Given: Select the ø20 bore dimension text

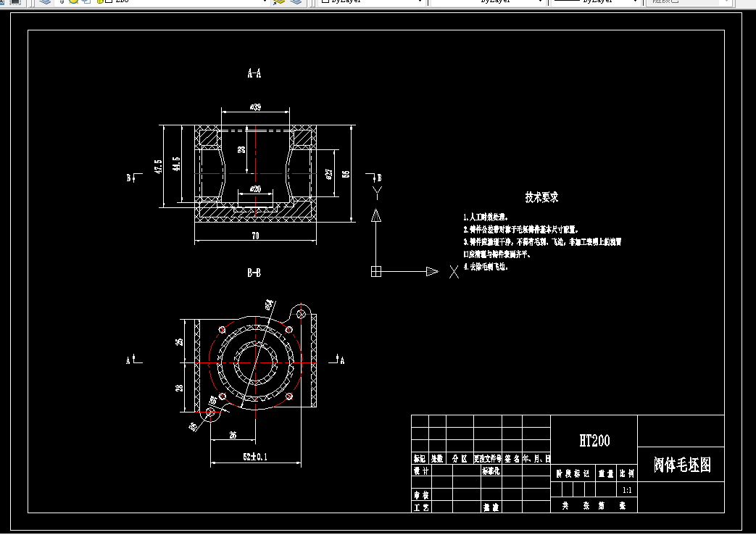Looking at the screenshot, I should click(x=256, y=188).
